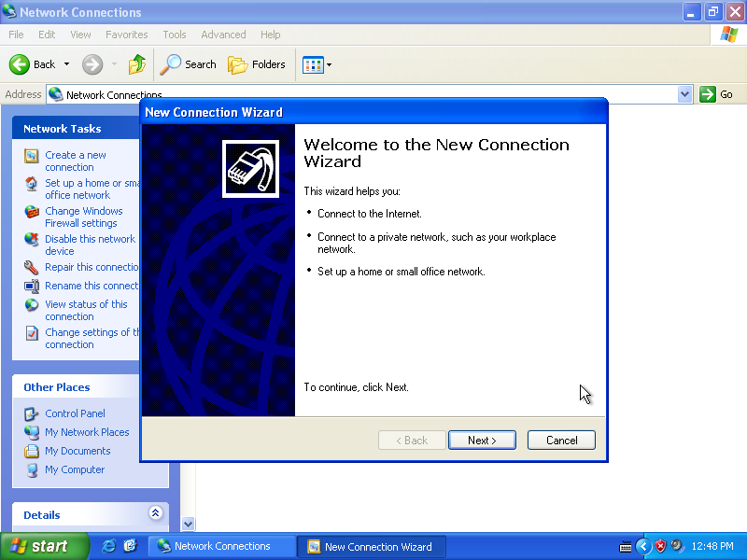Click View status of this connection link
This screenshot has height=560, width=747.
[86, 310]
